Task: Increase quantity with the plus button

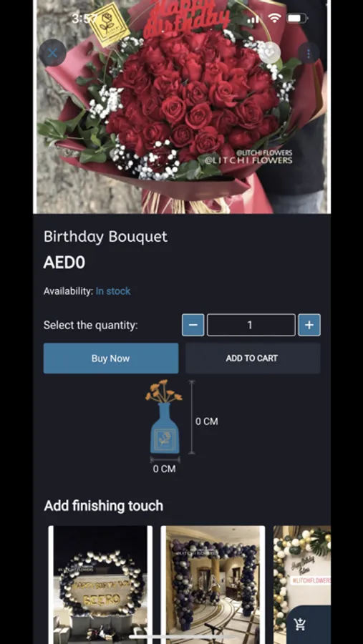Action: click(x=309, y=325)
